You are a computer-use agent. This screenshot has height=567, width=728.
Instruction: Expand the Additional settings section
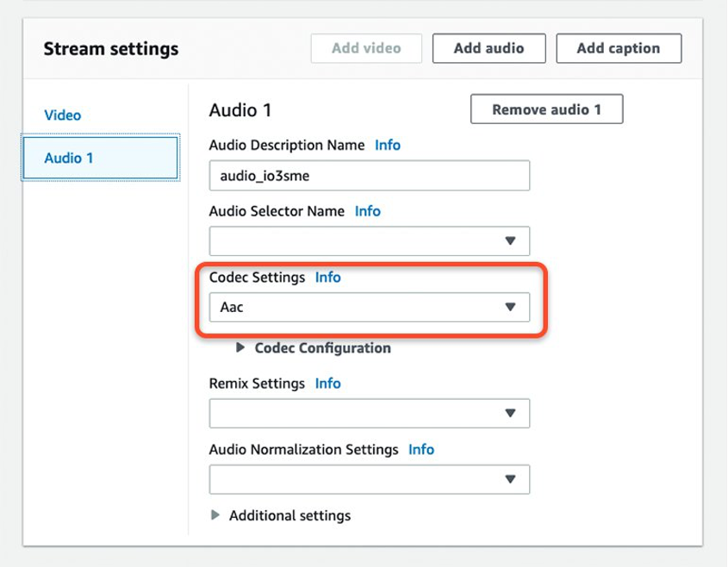tap(289, 515)
